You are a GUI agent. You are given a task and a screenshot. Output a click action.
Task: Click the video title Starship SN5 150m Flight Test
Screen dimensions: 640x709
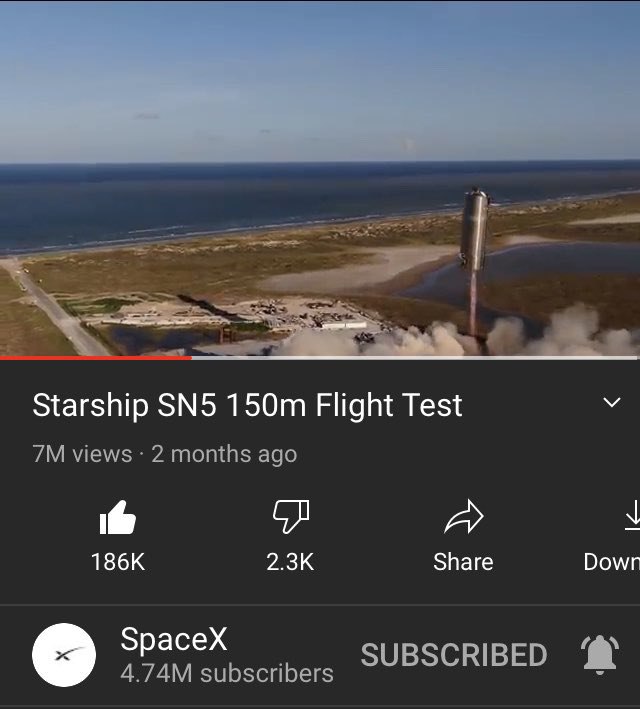(247, 405)
